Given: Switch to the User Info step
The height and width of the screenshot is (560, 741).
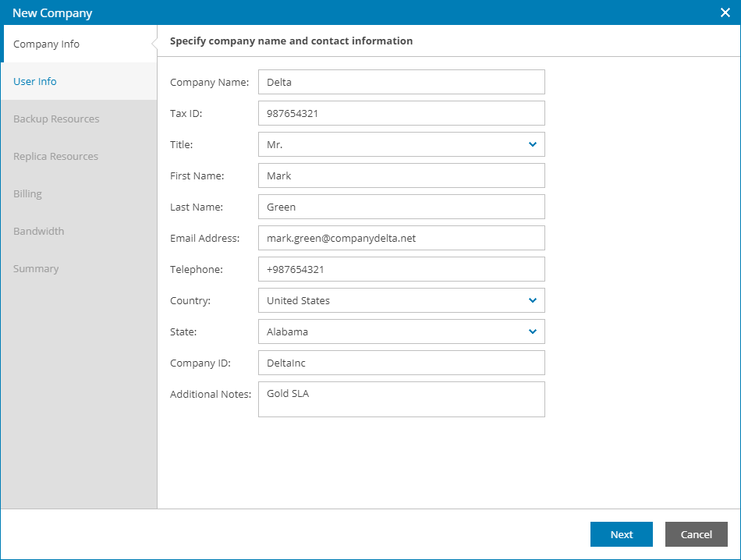Looking at the screenshot, I should click(x=35, y=81).
